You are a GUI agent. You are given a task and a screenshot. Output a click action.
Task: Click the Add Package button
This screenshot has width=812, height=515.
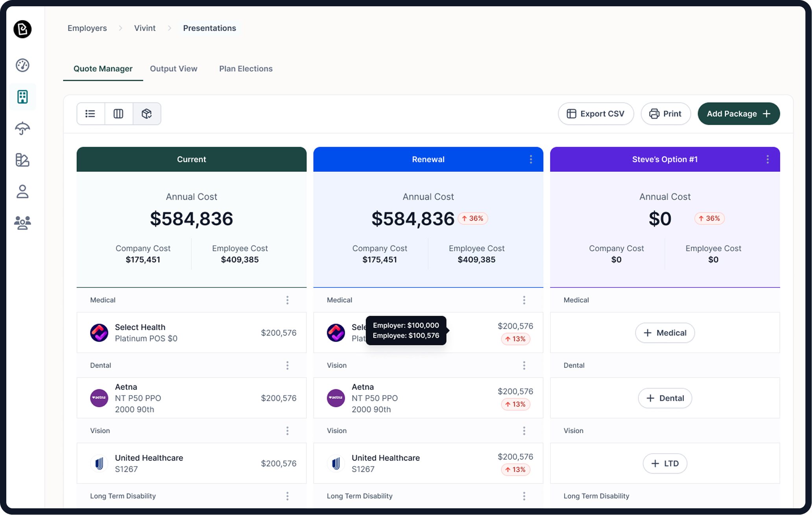click(738, 114)
